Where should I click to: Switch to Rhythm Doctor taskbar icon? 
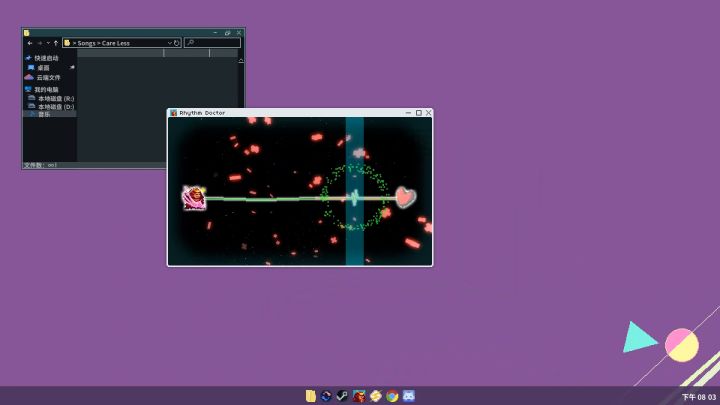click(x=359, y=396)
